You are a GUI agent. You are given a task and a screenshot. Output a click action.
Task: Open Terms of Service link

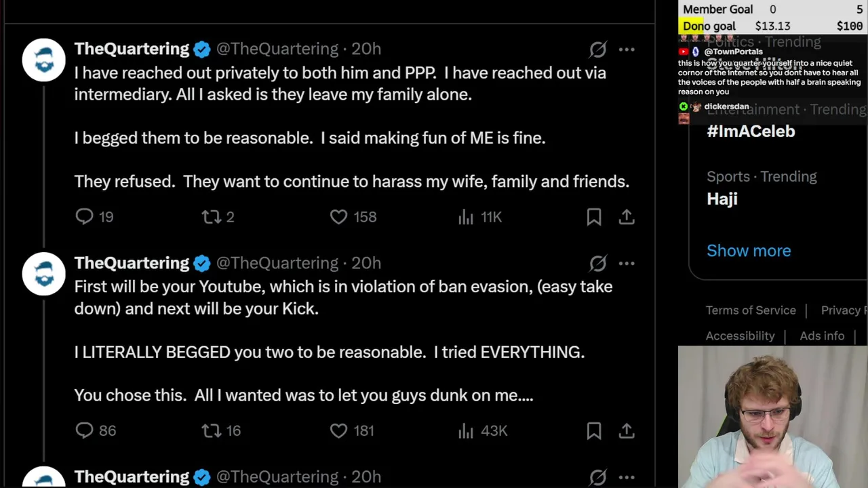click(751, 310)
